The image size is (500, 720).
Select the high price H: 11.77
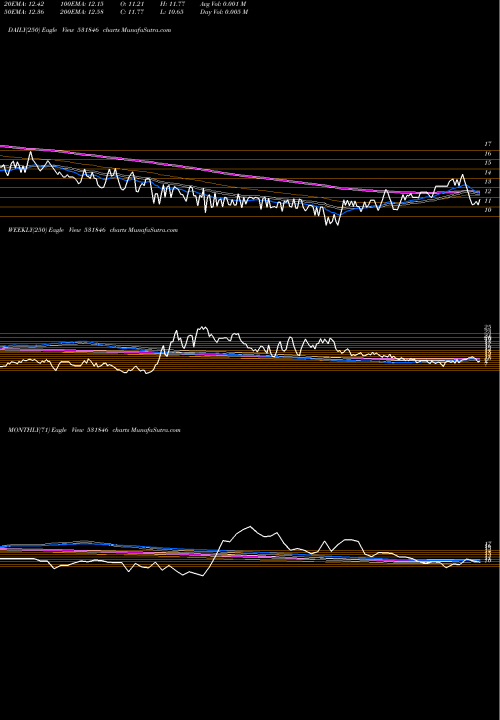(x=171, y=3)
